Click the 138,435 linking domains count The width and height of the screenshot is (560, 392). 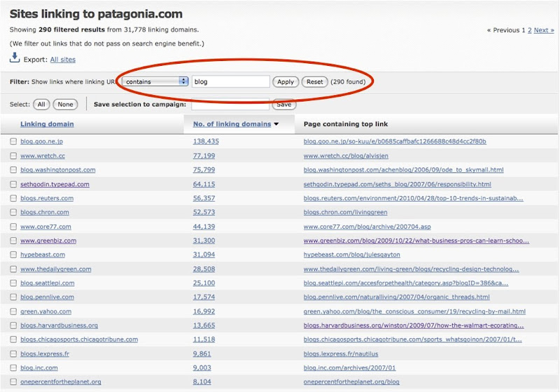206,141
